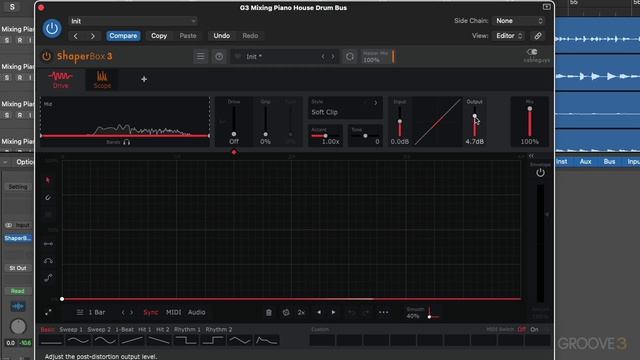Toggle the Envelope power button
The height and width of the screenshot is (360, 640).
tap(540, 173)
